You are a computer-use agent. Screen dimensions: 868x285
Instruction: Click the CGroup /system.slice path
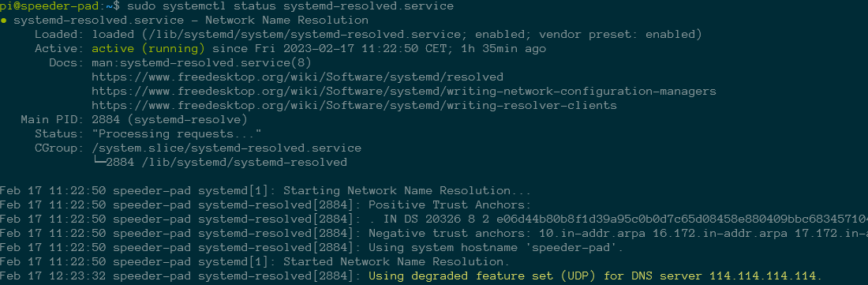point(226,148)
